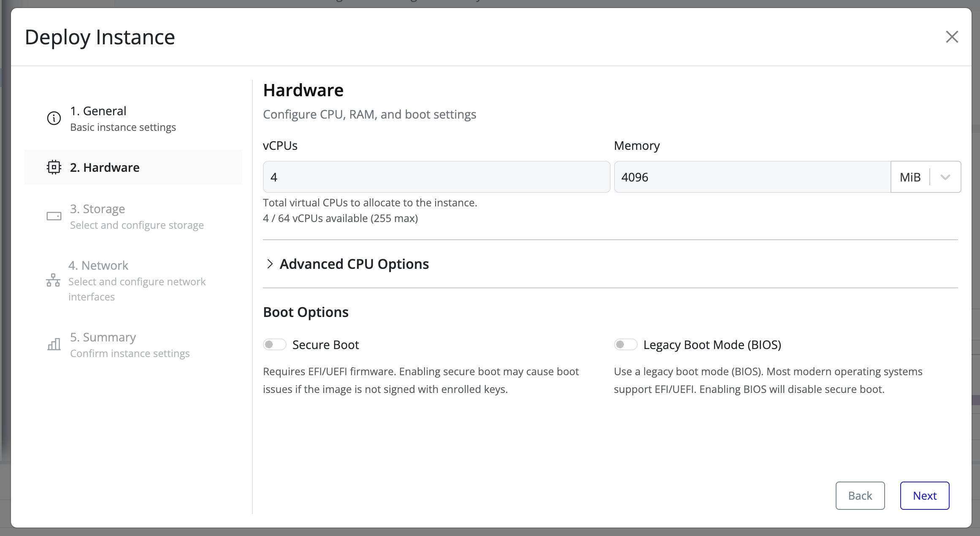Click the Storage drive icon
980x536 pixels.
pyautogui.click(x=54, y=216)
